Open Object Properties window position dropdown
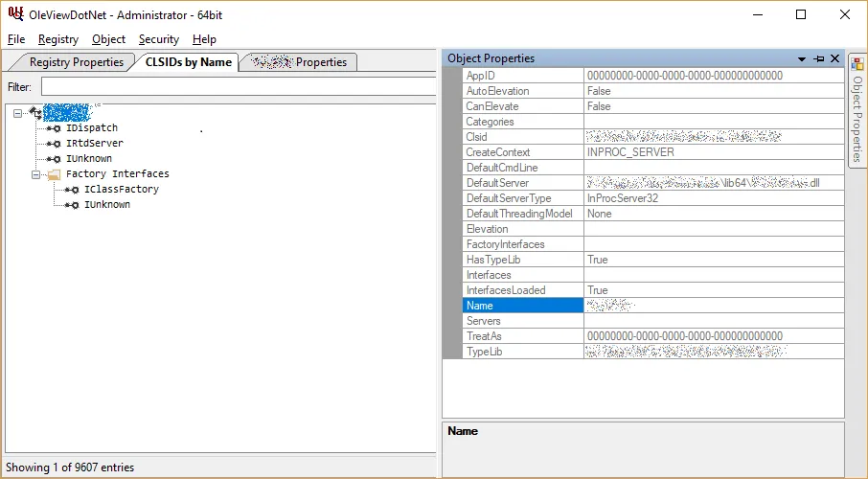The width and height of the screenshot is (868, 479). click(x=802, y=58)
